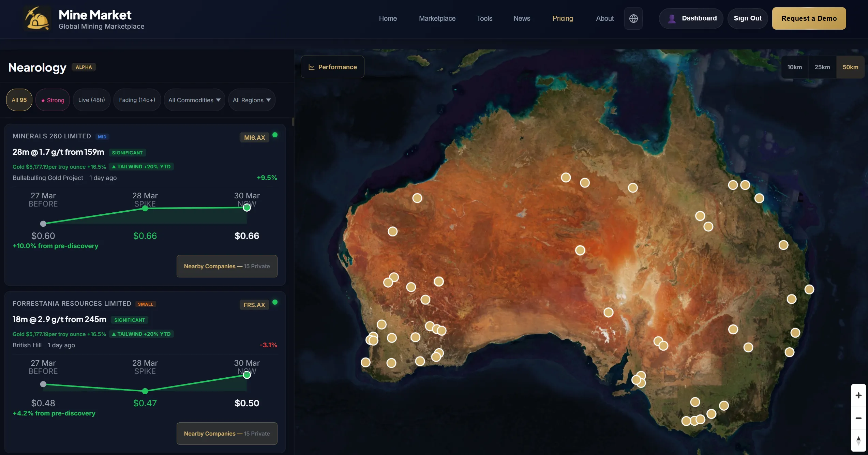The width and height of the screenshot is (868, 455).
Task: Expand the All Regions dropdown
Action: 252,100
